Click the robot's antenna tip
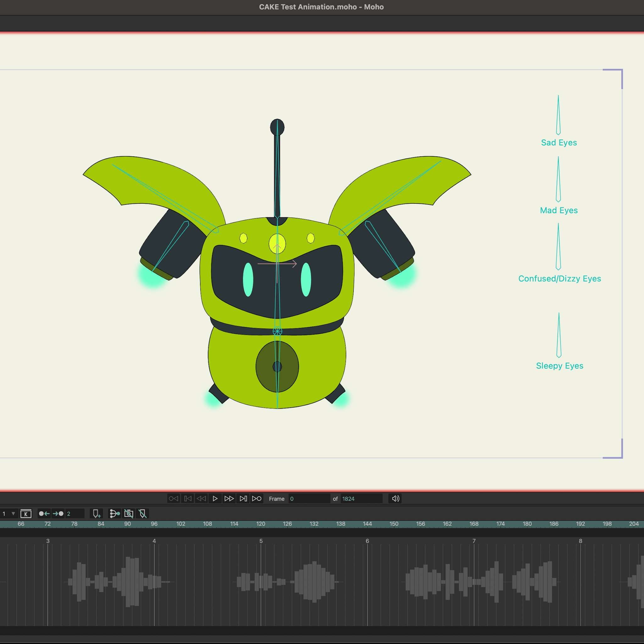The image size is (644, 644). pos(277,127)
